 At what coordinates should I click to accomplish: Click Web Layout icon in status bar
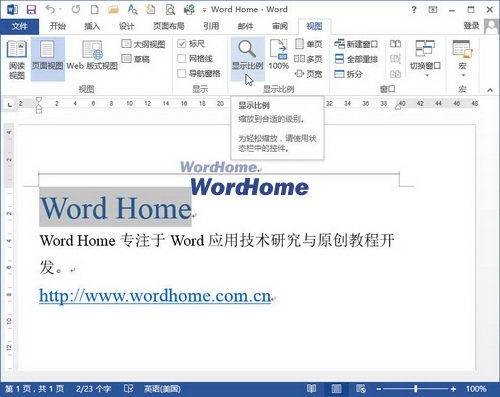[x=361, y=389]
